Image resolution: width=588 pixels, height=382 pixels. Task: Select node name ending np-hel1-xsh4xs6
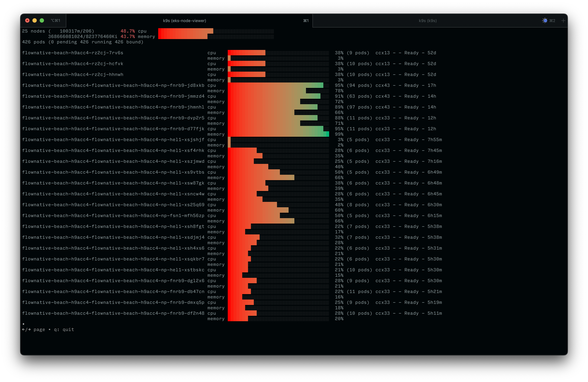coord(113,248)
